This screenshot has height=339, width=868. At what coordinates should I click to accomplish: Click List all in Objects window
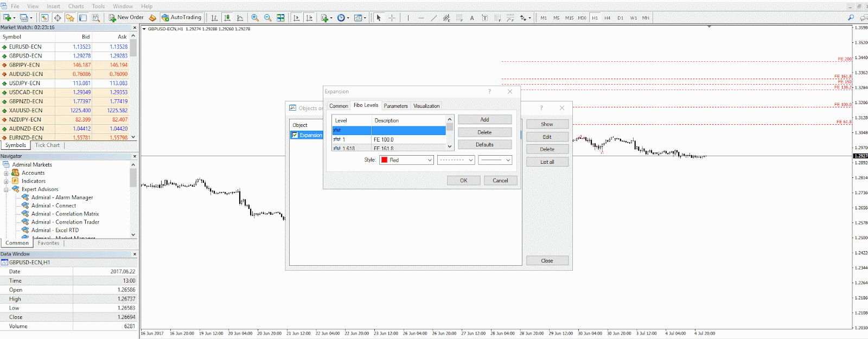point(547,162)
